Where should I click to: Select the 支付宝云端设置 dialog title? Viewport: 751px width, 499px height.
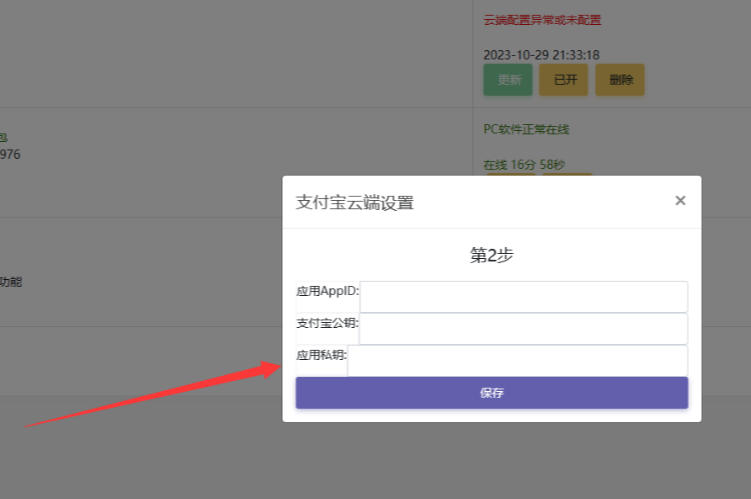[355, 203]
